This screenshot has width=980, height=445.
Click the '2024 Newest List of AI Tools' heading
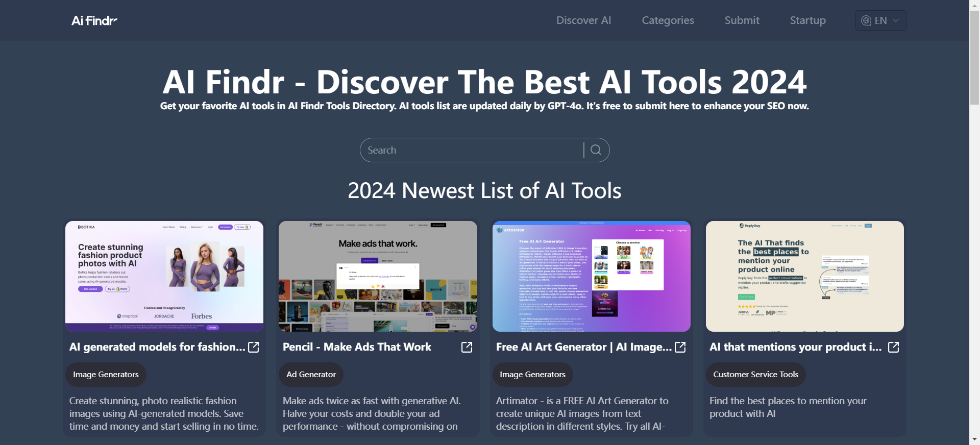[x=484, y=191]
